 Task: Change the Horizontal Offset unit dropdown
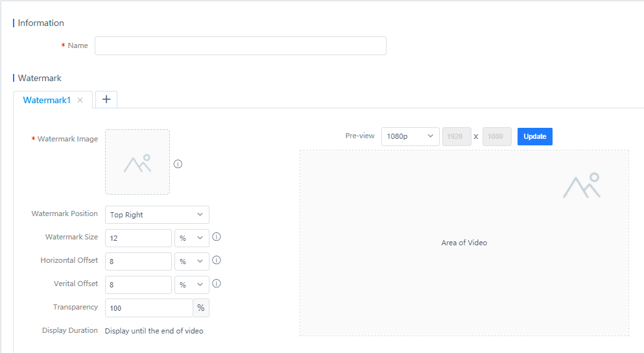coord(192,262)
